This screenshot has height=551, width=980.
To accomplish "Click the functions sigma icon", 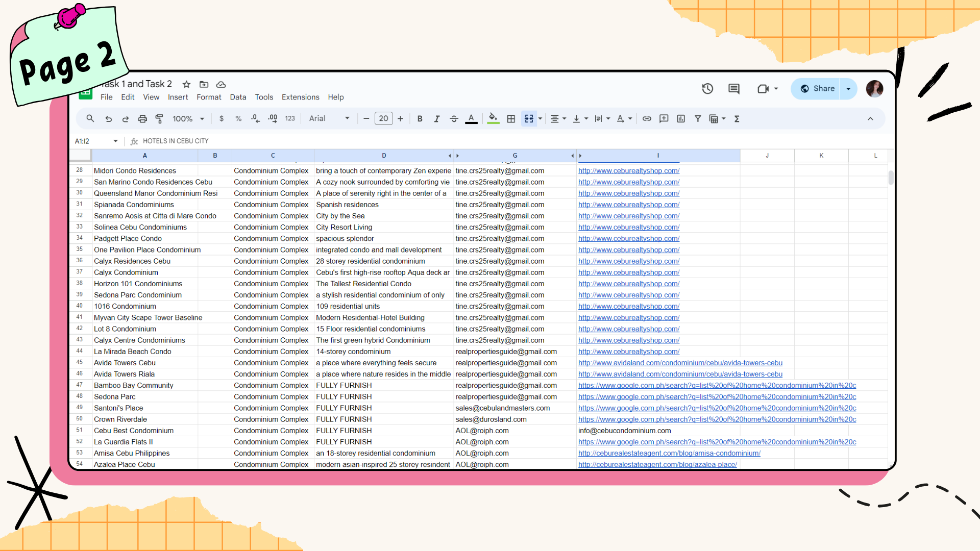I will click(x=737, y=119).
